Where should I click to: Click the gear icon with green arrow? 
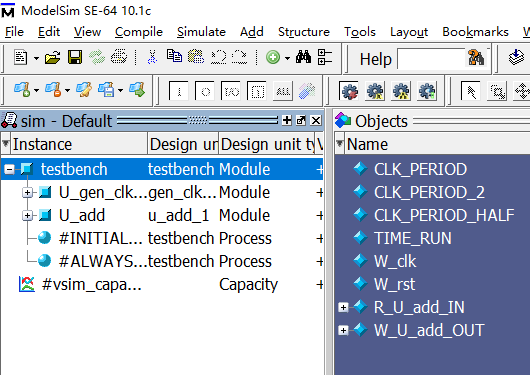coord(427,91)
